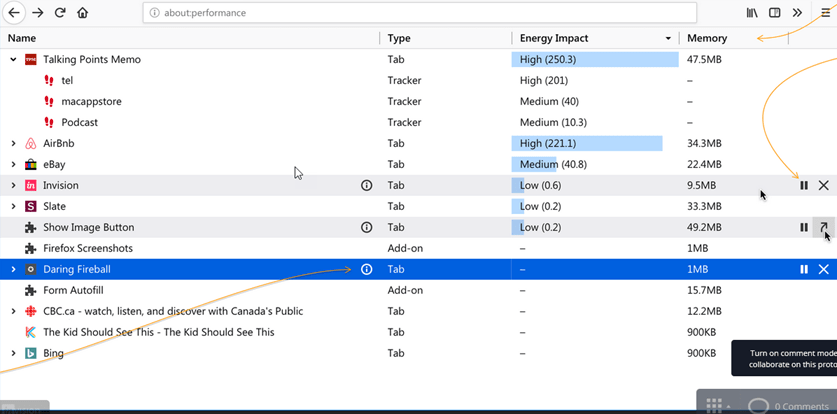
Task: Click the 15.7MB memory value
Action: tap(704, 290)
